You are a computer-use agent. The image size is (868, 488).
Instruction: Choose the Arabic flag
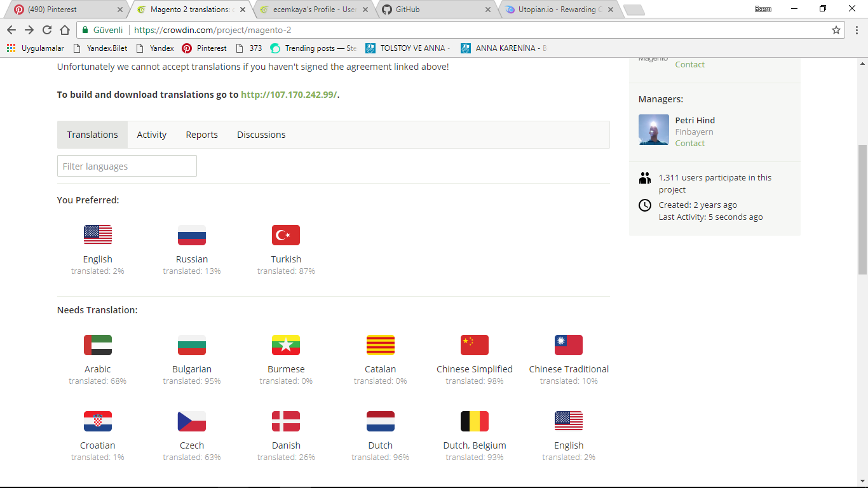(x=98, y=345)
